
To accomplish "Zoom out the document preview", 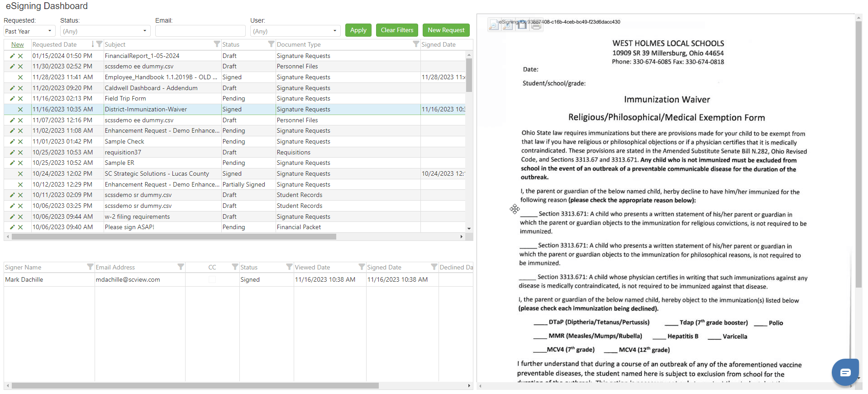I will pos(494,25).
